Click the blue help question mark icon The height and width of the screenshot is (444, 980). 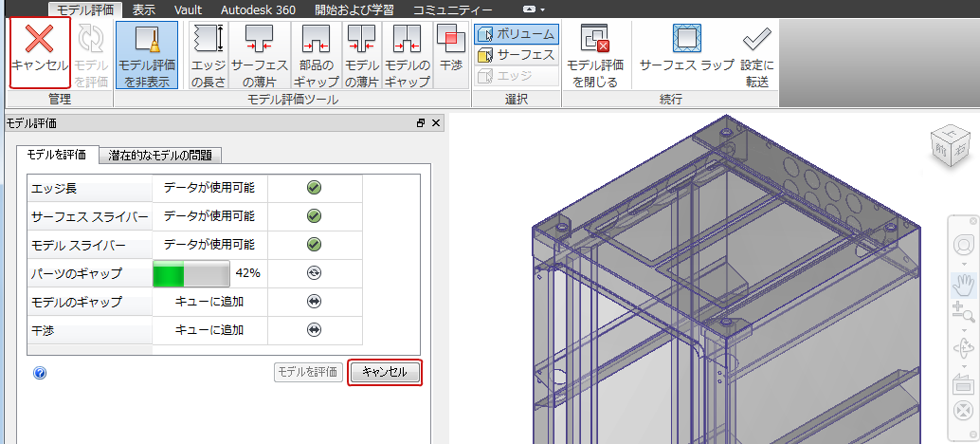(x=40, y=374)
